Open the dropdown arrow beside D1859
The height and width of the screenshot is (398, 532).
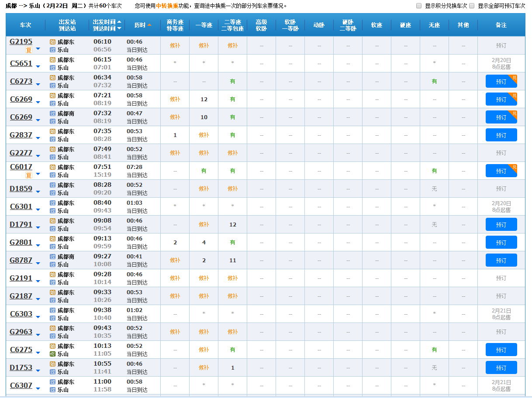38,192
